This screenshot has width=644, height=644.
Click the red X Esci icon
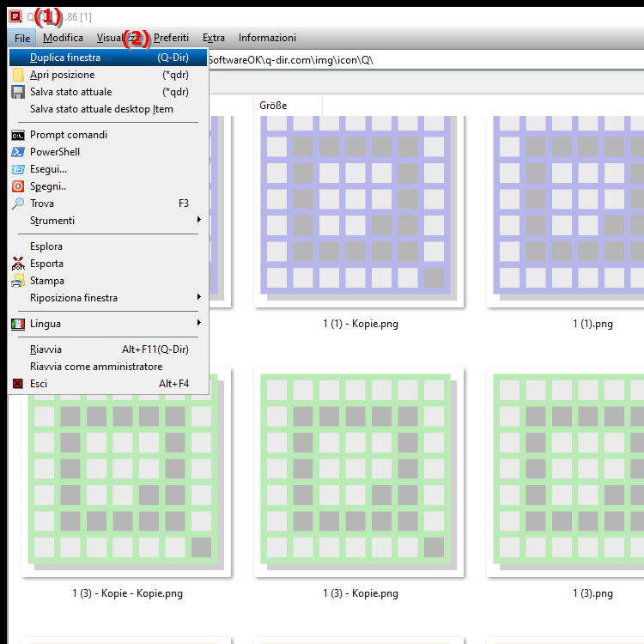point(18,384)
